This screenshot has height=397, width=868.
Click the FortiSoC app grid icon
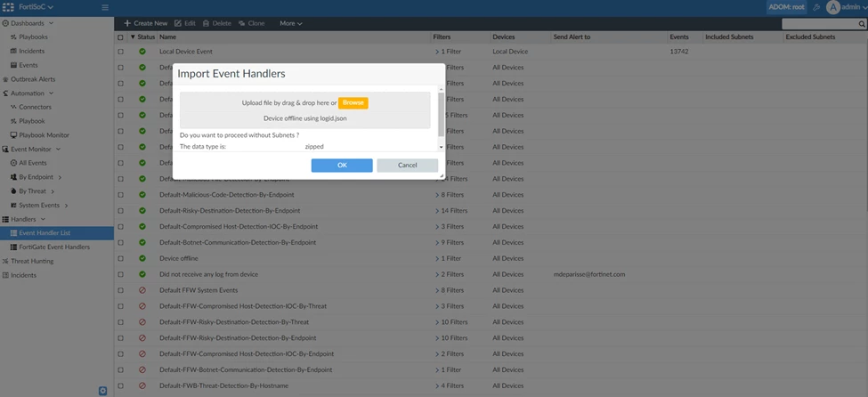tap(8, 7)
